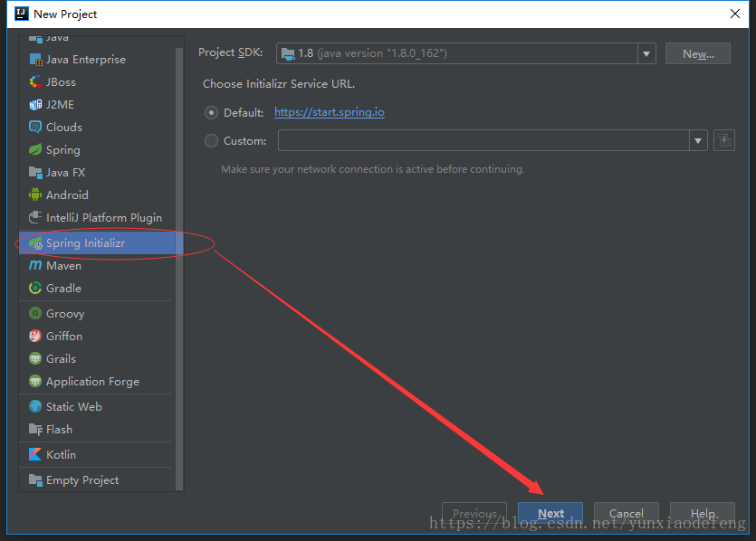Click the import icon beside Custom URL field

pyautogui.click(x=723, y=140)
